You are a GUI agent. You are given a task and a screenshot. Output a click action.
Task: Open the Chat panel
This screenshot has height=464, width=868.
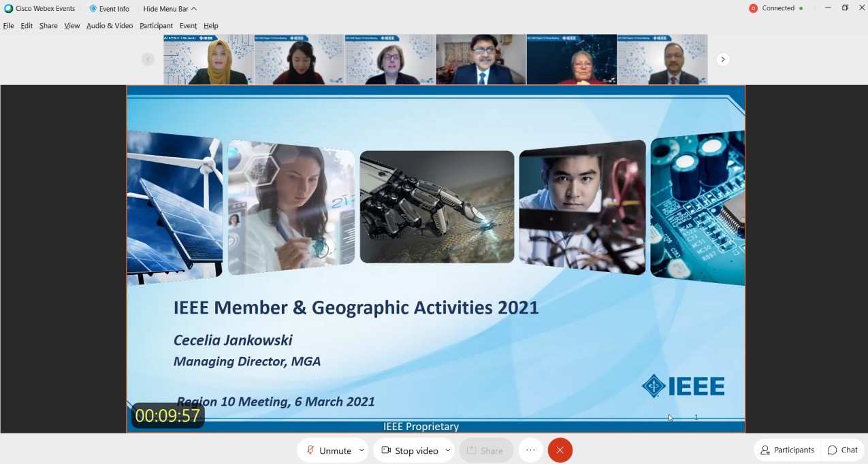(x=843, y=450)
